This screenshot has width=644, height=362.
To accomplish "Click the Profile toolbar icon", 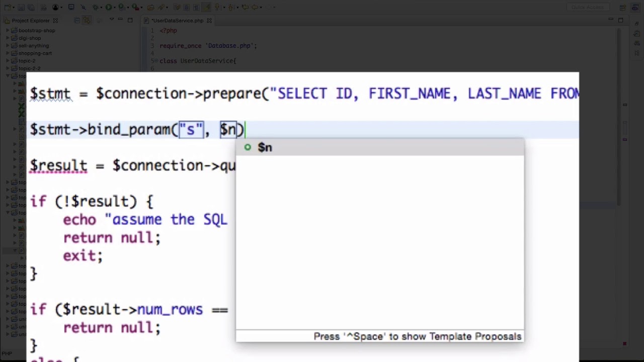I will coord(55,8).
